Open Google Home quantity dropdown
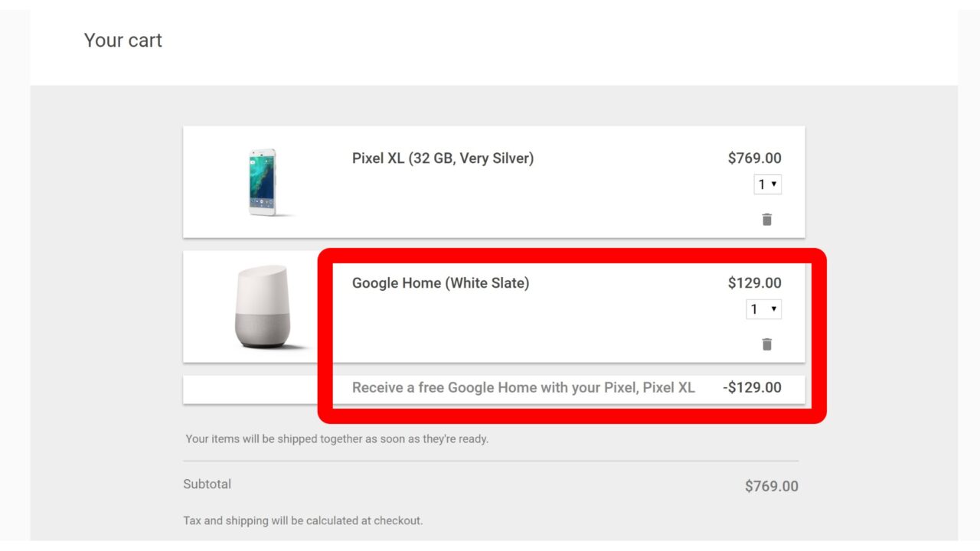The width and height of the screenshot is (980, 551). [763, 309]
